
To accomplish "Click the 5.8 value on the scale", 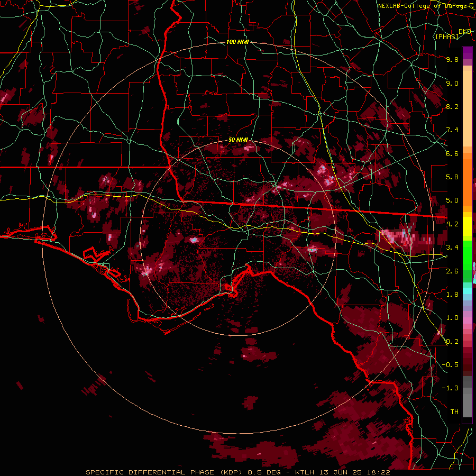I will [x=452, y=177].
